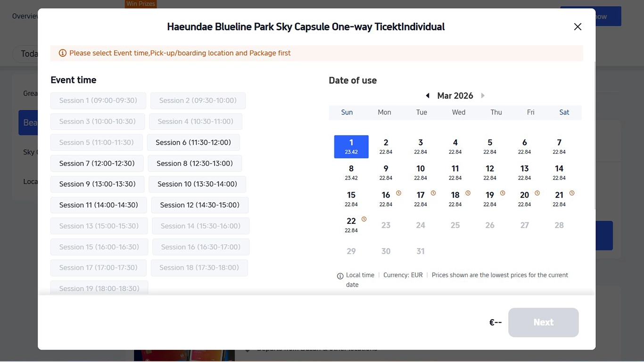
Task: Click disabled Session 17 (17:00-17:30)
Action: coord(99,268)
